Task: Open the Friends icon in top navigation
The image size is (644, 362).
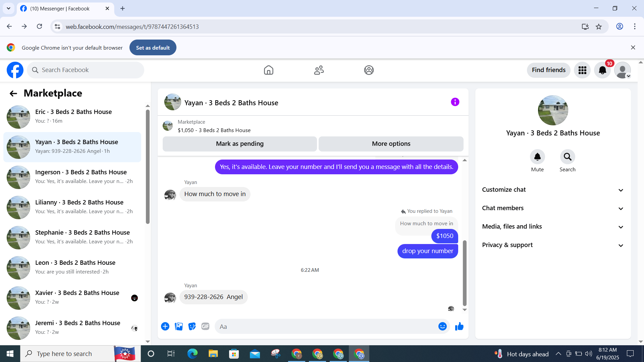Action: (x=319, y=70)
